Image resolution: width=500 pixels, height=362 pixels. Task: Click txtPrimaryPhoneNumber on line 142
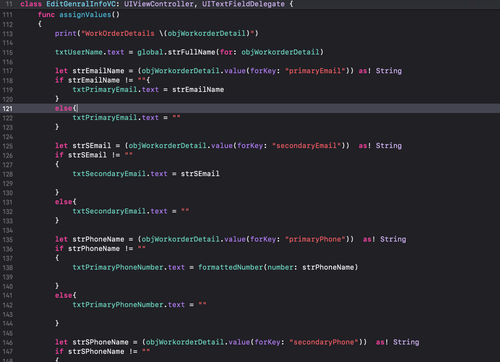click(x=118, y=305)
